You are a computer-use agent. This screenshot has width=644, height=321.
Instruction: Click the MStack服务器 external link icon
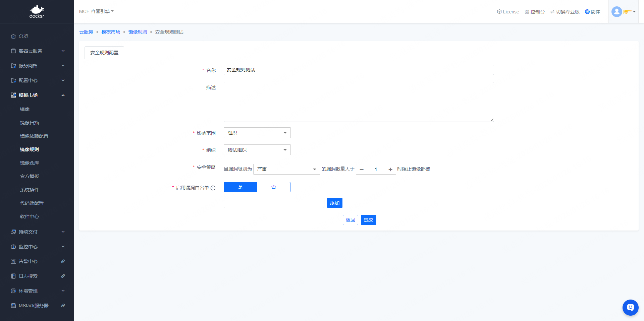[x=63, y=306]
